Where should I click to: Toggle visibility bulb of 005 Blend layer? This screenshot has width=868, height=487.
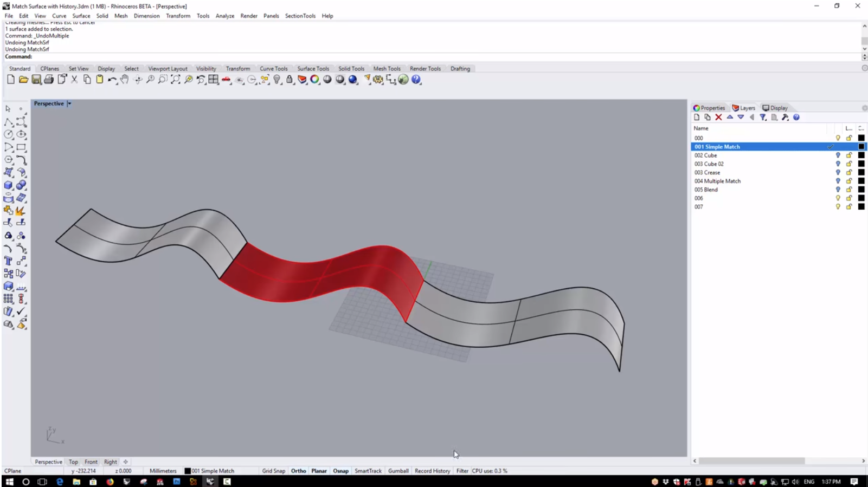(x=838, y=190)
